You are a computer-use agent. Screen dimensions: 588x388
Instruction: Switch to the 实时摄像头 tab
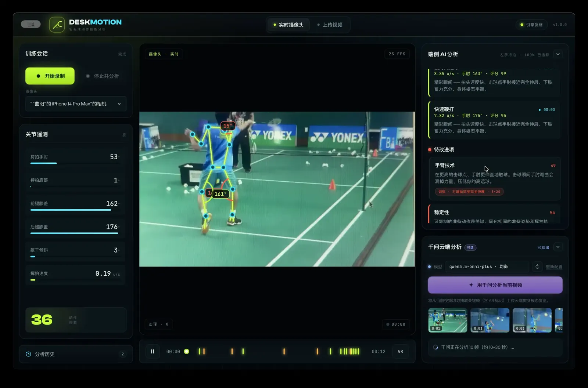288,25
